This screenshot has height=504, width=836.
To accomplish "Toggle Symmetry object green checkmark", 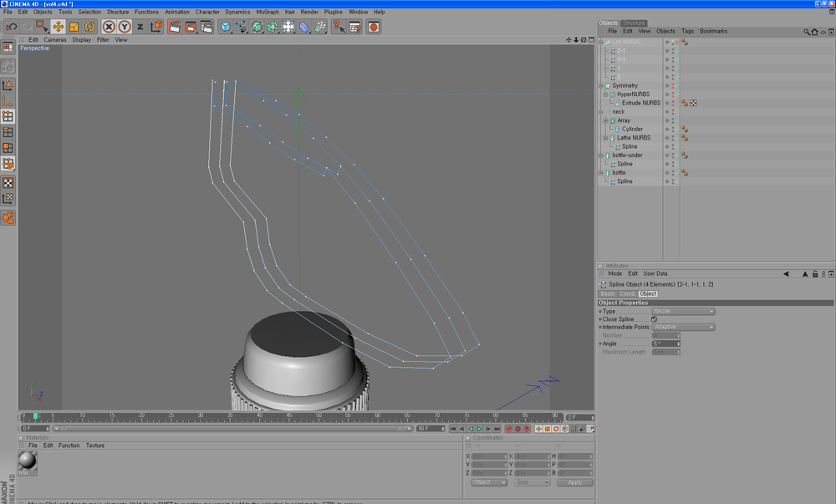I will pyautogui.click(x=676, y=86).
